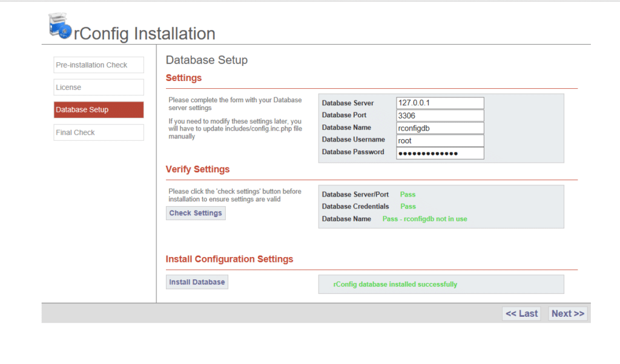Image resolution: width=620 pixels, height=364 pixels.
Task: Click the Database Credentials Pass result
Action: pos(408,206)
